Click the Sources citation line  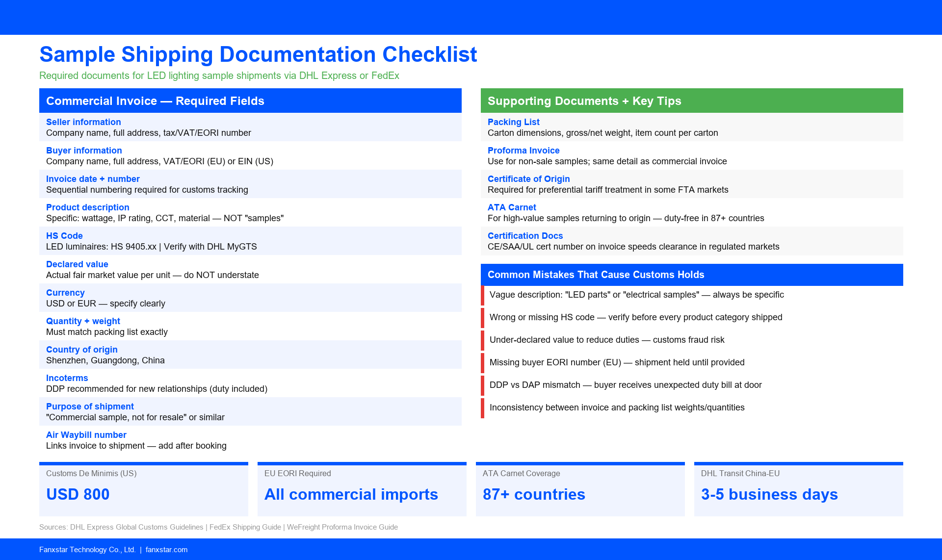[x=218, y=527]
